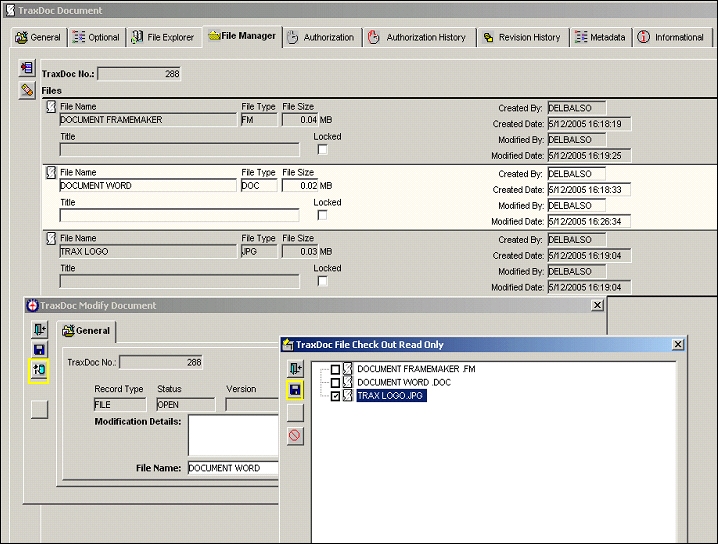Switch to the Optional tab

tap(97, 37)
